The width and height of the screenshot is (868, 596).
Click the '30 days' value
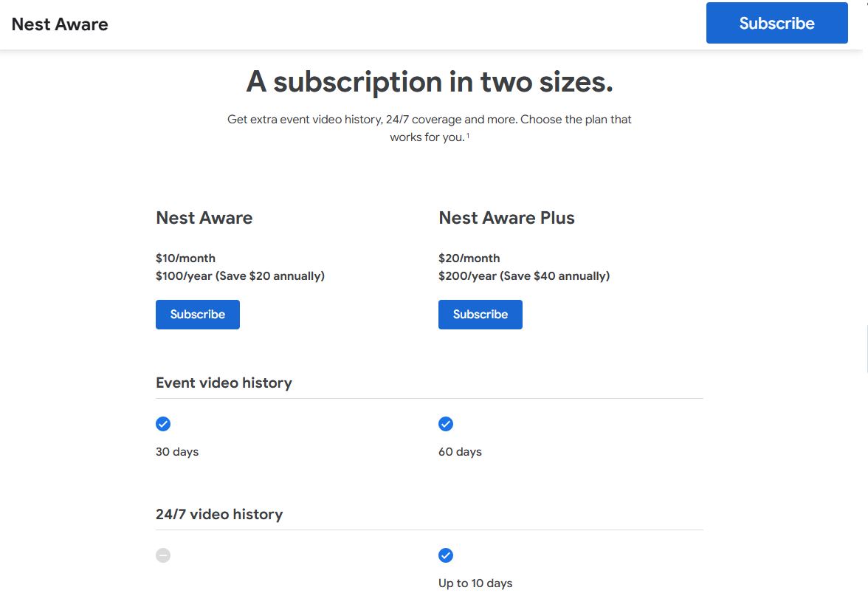click(177, 451)
